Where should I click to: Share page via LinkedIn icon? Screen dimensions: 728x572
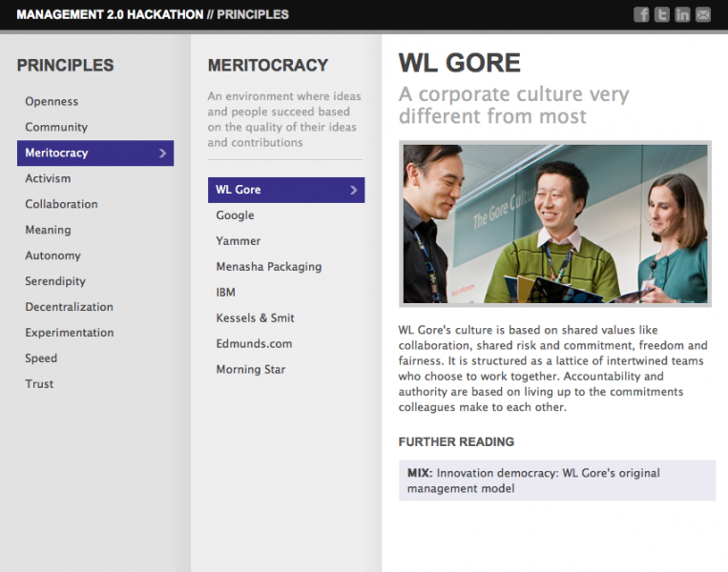pyautogui.click(x=682, y=15)
